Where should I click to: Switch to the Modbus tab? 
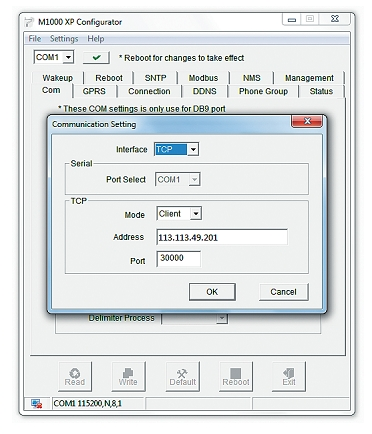tap(203, 78)
